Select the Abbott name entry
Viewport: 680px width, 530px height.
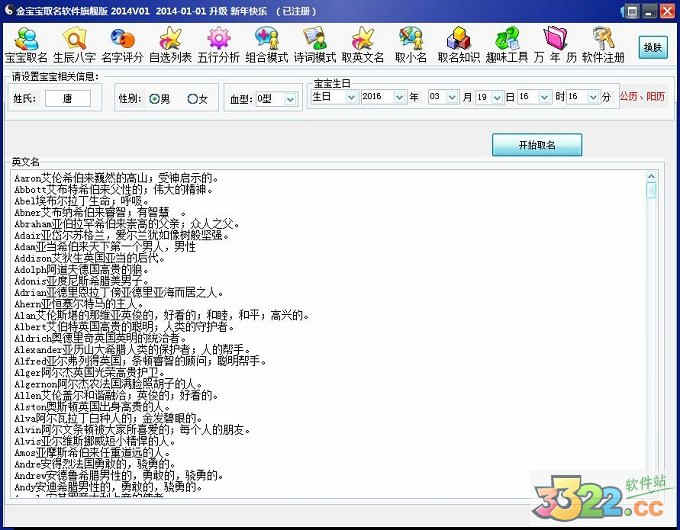click(x=113, y=190)
